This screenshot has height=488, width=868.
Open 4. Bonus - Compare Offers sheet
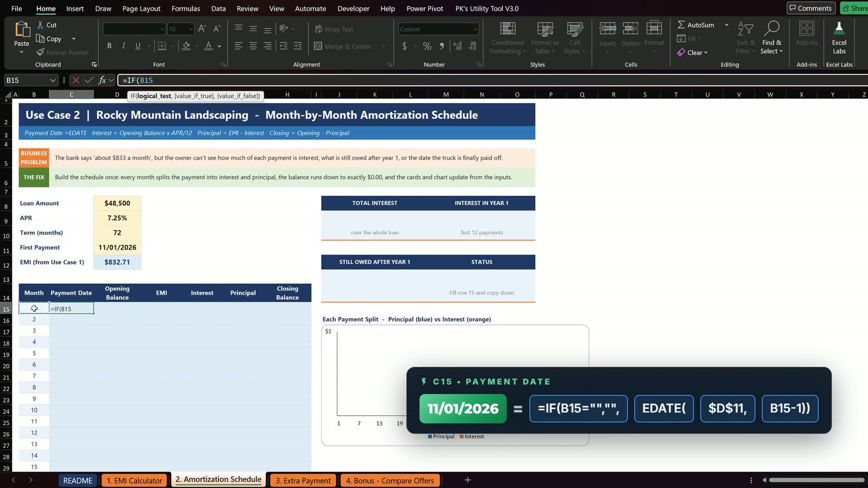(x=390, y=480)
